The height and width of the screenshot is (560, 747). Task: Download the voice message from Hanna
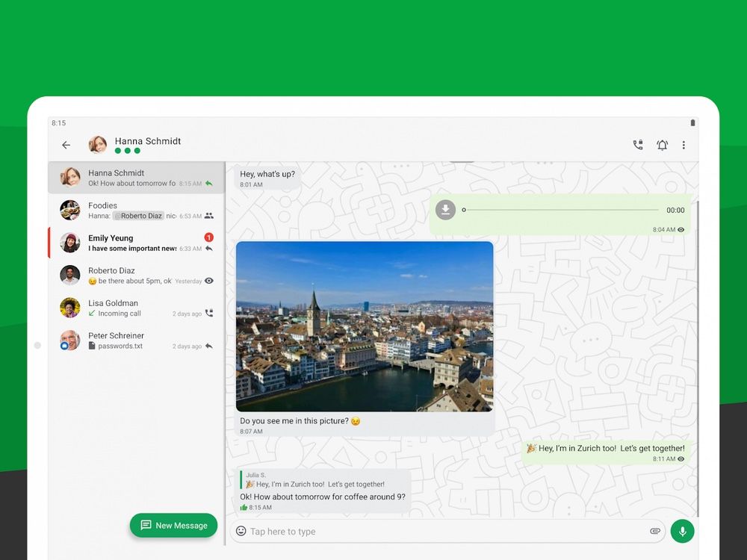click(x=445, y=210)
